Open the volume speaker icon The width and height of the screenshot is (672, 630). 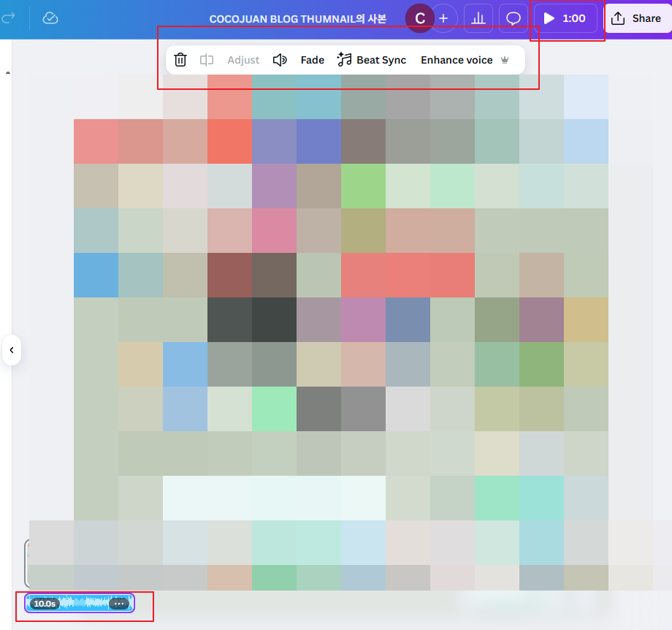[x=280, y=60]
